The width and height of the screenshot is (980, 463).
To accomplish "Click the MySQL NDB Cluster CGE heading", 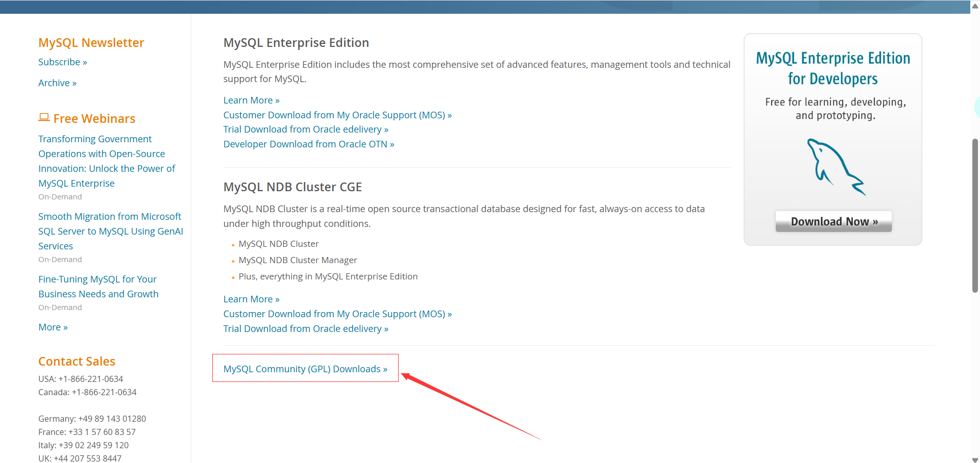I will 292,187.
